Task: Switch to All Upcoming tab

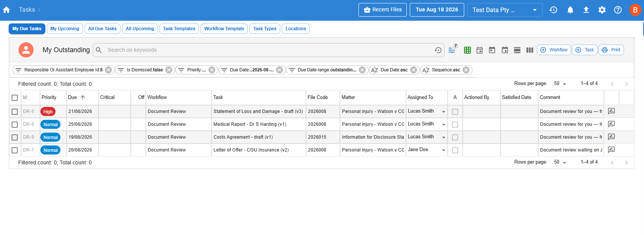Action: (140, 29)
